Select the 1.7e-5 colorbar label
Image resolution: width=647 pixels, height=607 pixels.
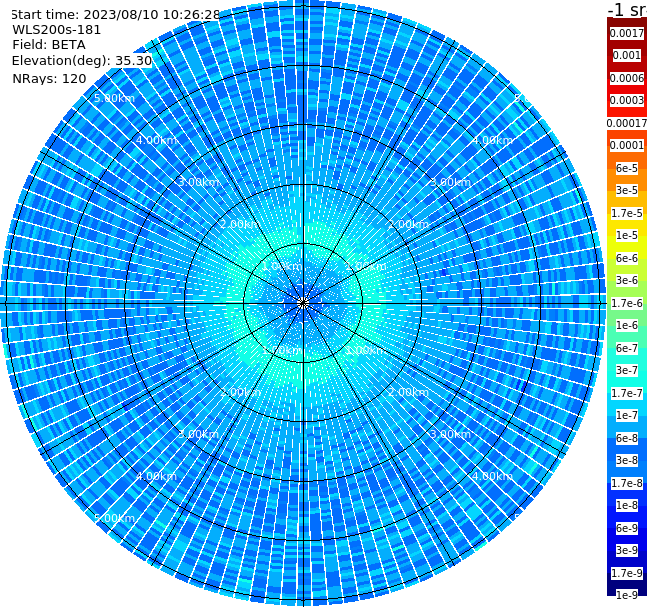coord(627,213)
